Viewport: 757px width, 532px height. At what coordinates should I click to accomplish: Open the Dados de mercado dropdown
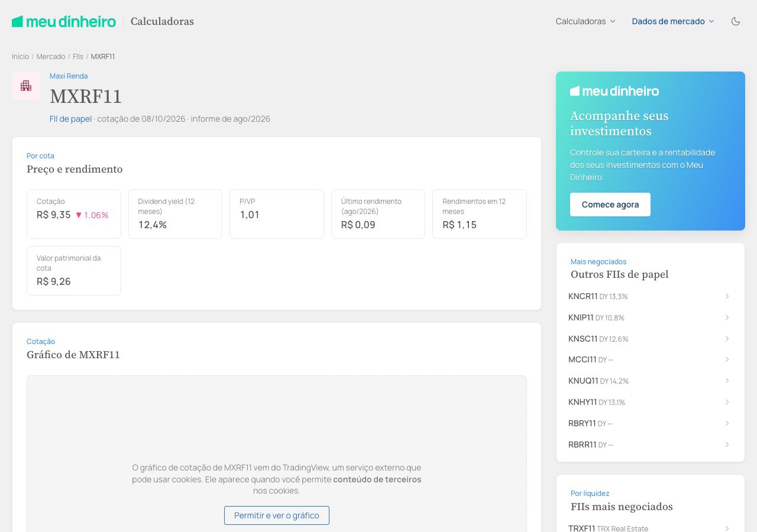[x=673, y=21]
